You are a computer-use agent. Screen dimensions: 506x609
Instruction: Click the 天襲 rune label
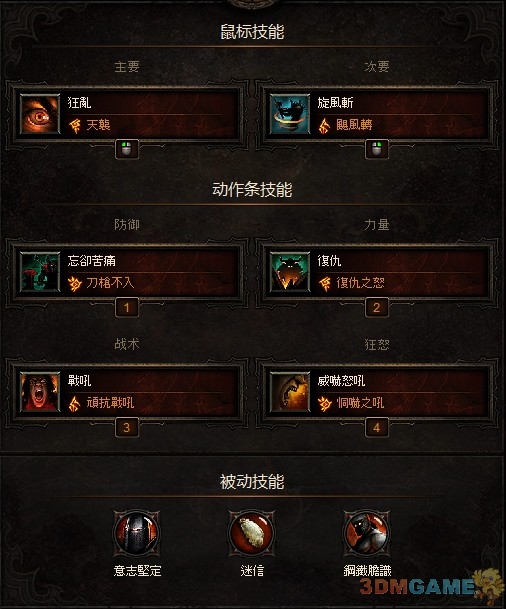[x=99, y=125]
